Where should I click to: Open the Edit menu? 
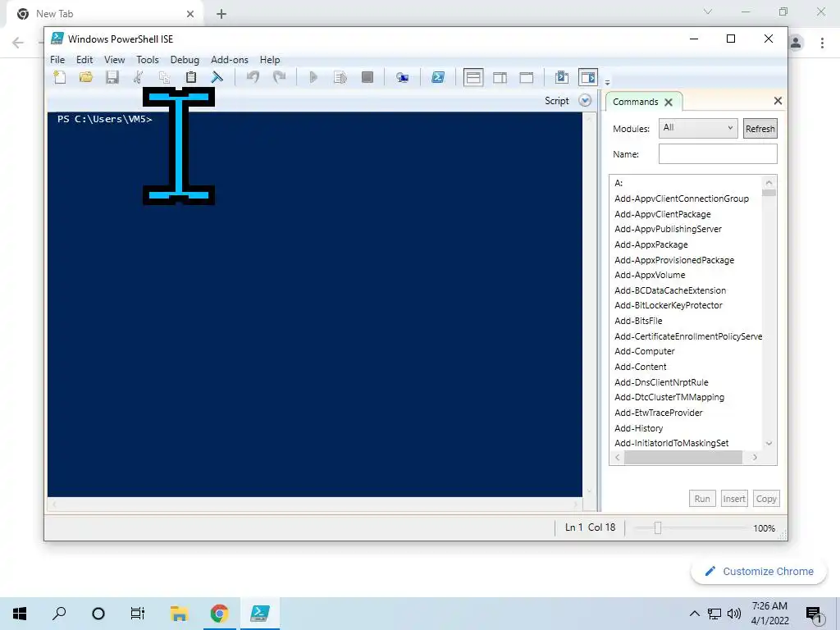click(x=84, y=59)
